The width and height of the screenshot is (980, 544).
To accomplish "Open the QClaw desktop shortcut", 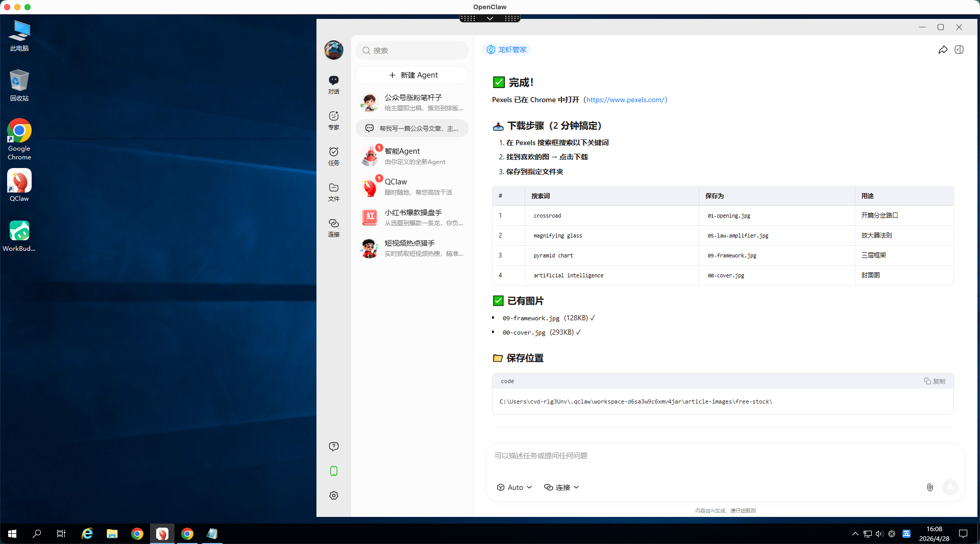I will [x=19, y=185].
